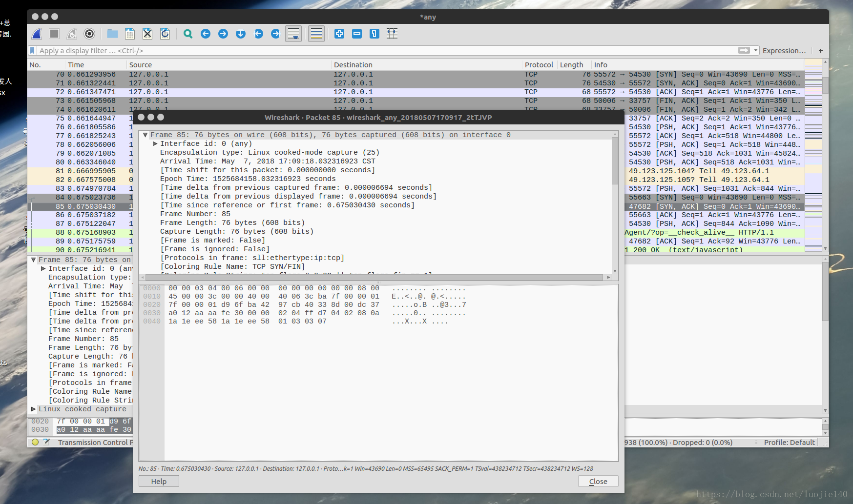Jump to the last packet
This screenshot has height=504, width=853.
coord(276,34)
